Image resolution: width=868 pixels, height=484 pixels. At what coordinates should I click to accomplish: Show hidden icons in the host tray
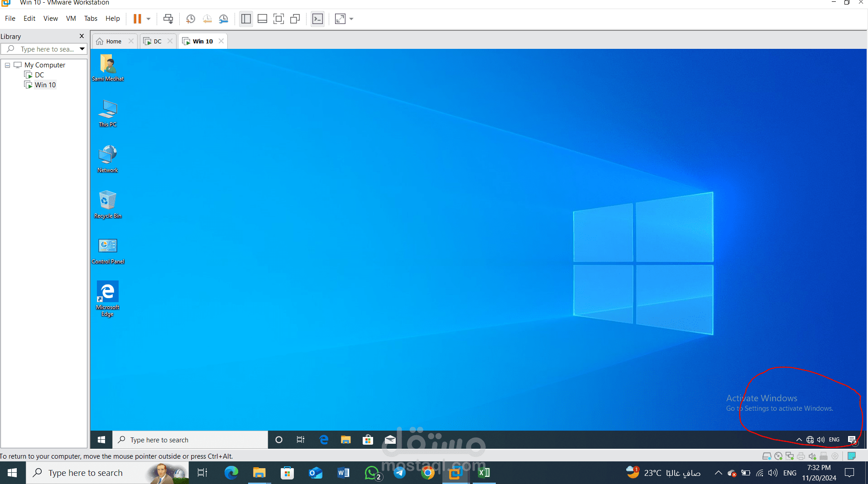718,473
